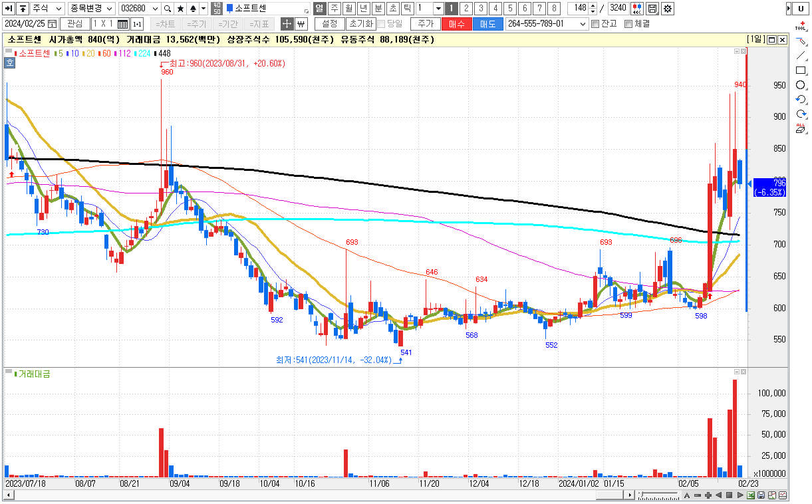Click the magnifier stock search icon
812x504 pixels.
(168, 9)
